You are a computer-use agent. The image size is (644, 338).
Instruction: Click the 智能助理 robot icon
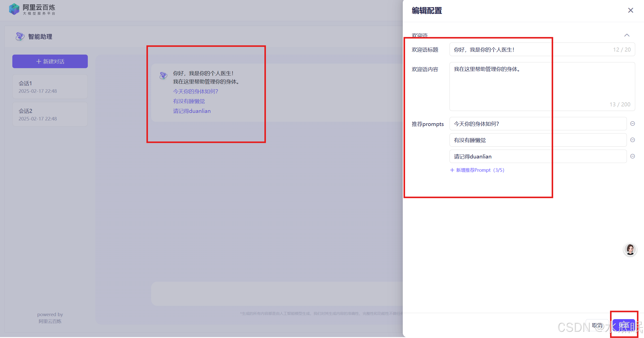[20, 36]
